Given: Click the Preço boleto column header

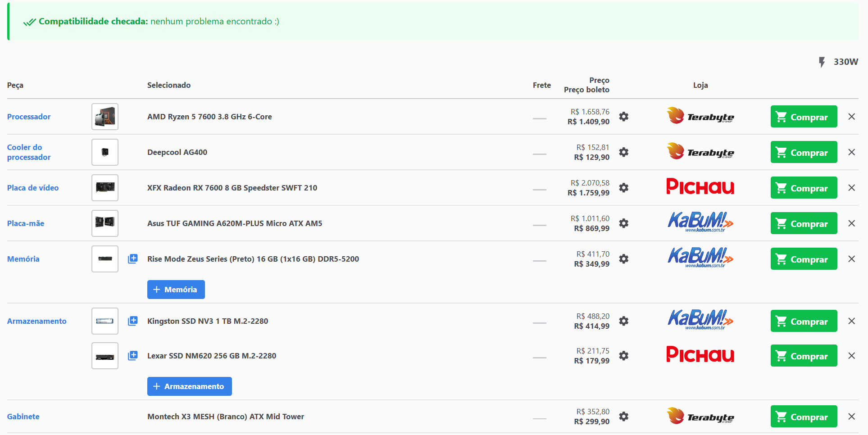Looking at the screenshot, I should 586,90.
